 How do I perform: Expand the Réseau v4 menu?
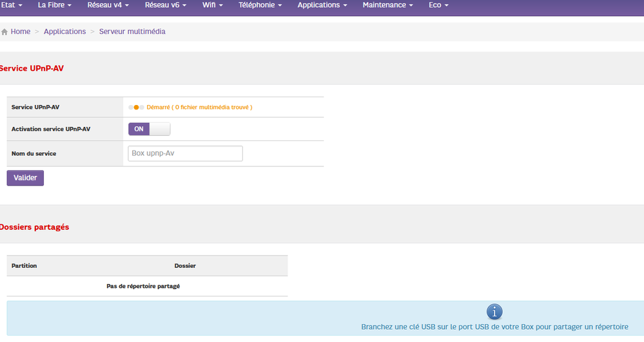(108, 5)
